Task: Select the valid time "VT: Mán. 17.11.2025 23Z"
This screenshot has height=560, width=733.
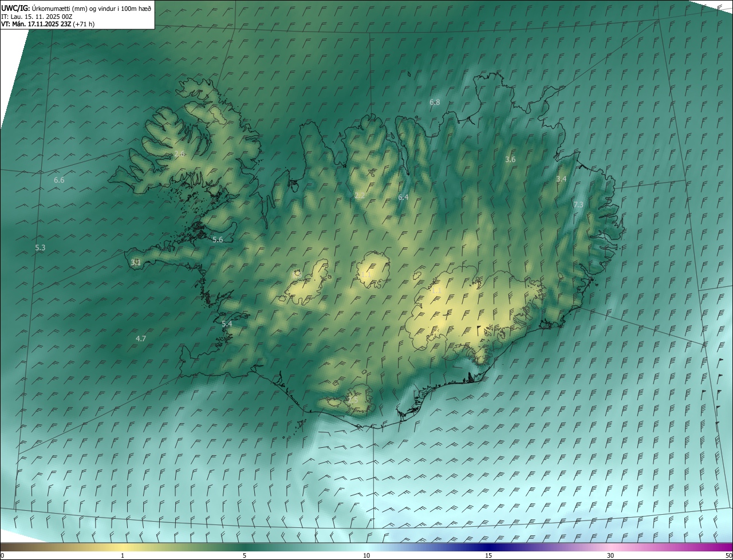Action: (37, 23)
